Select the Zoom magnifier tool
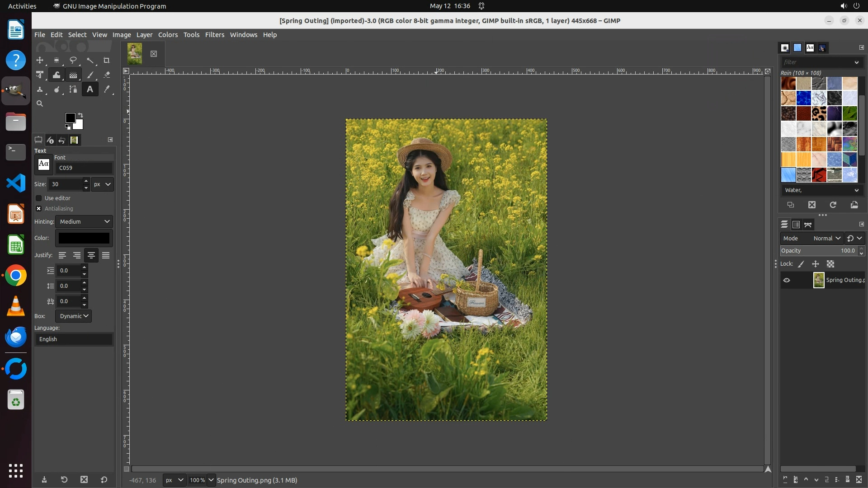The image size is (868, 488). (x=40, y=103)
